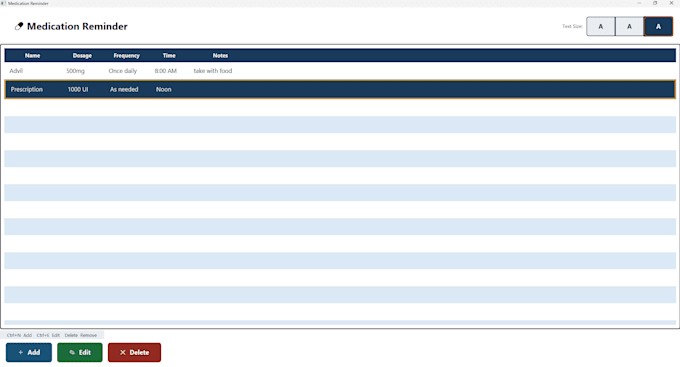Select the Prescription name cell
Image resolution: width=680 pixels, height=367 pixels.
tap(27, 89)
